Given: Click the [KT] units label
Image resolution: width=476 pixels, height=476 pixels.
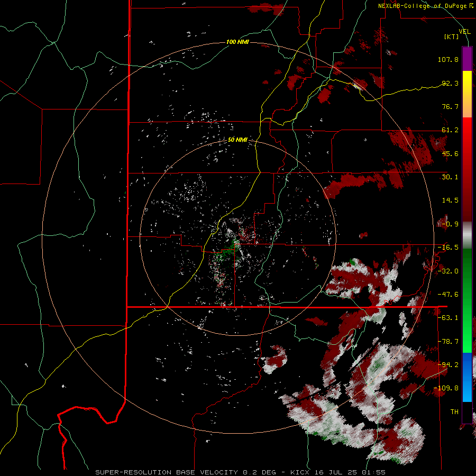Looking at the screenshot, I should click(x=452, y=36).
